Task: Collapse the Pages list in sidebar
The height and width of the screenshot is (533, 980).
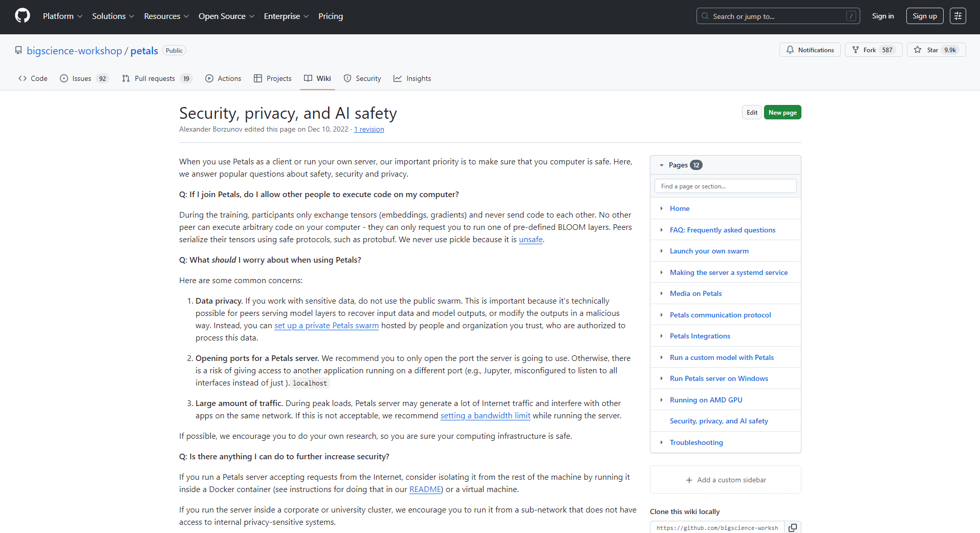Action: [662, 165]
